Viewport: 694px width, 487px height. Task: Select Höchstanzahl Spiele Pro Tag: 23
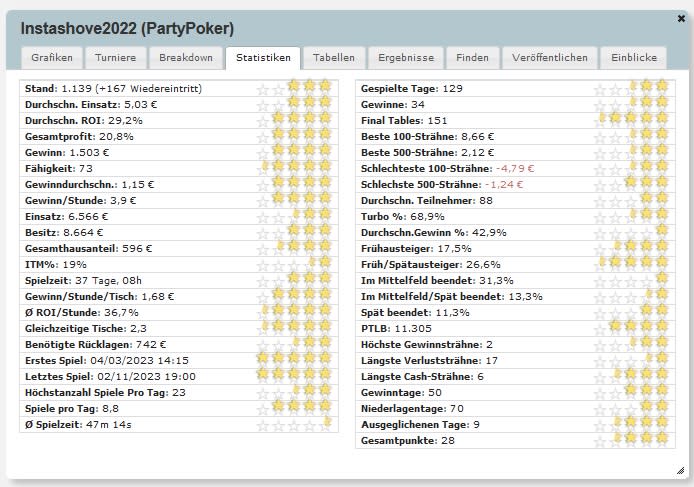pos(105,392)
